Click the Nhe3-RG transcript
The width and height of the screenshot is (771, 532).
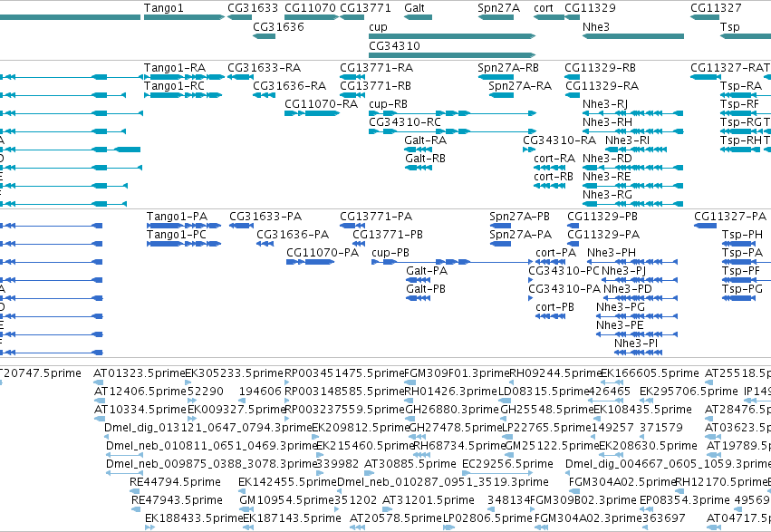pyautogui.click(x=632, y=204)
